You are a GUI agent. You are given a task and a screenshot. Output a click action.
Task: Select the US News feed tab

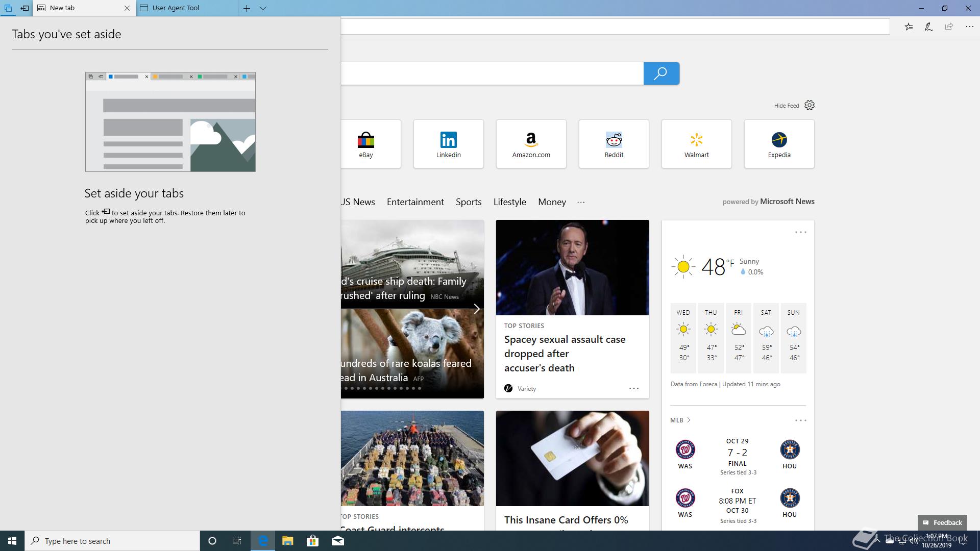pyautogui.click(x=358, y=202)
